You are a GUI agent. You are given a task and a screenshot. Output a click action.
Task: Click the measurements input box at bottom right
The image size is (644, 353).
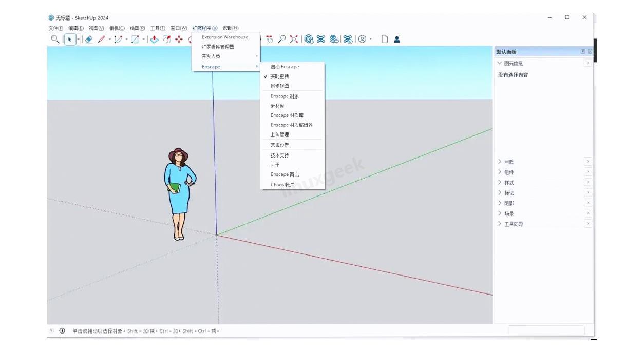546,330
